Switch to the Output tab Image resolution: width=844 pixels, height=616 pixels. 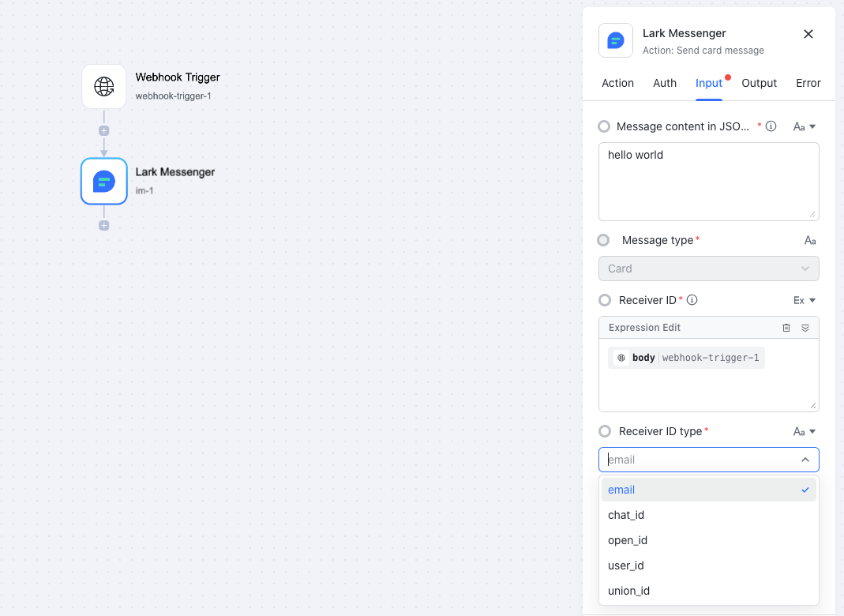pyautogui.click(x=759, y=83)
